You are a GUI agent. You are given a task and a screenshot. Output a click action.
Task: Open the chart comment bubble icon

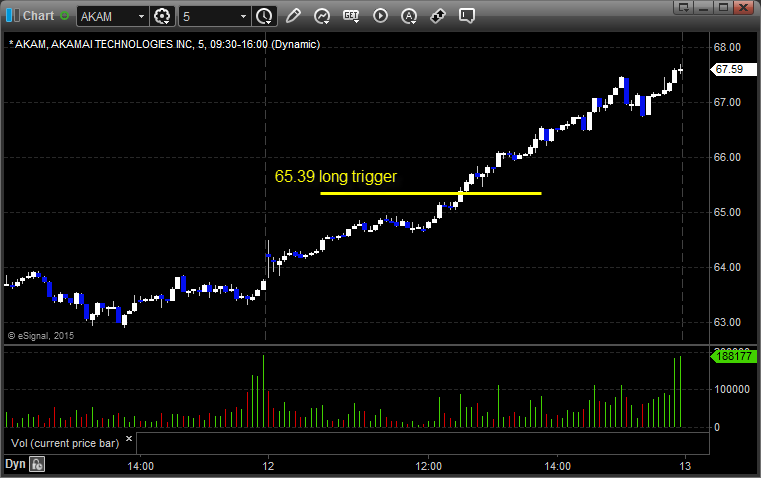466,16
